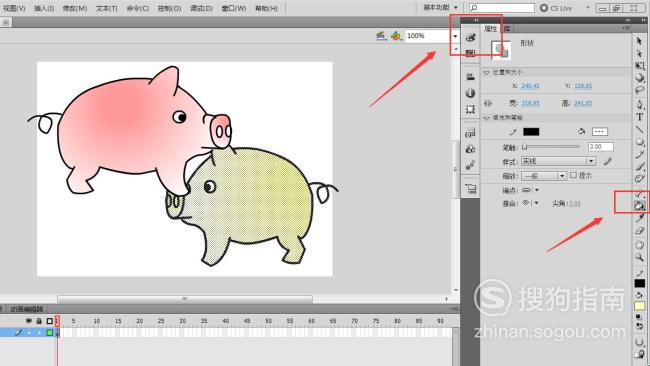The width and height of the screenshot is (650, 366).
Task: Click the outline square in timeline header
Action: (50, 321)
